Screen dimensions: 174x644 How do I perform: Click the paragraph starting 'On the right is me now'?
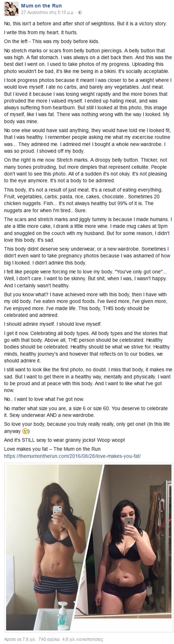pyautogui.click(x=85, y=170)
